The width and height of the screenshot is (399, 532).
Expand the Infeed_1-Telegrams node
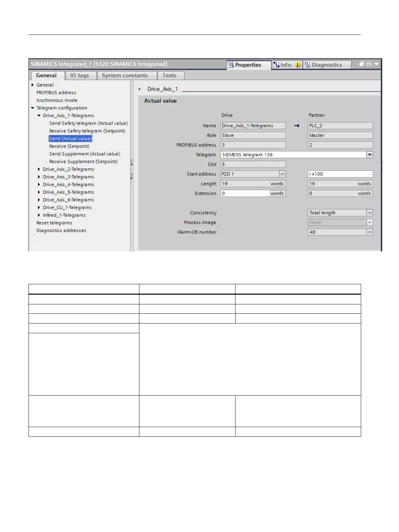point(39,215)
